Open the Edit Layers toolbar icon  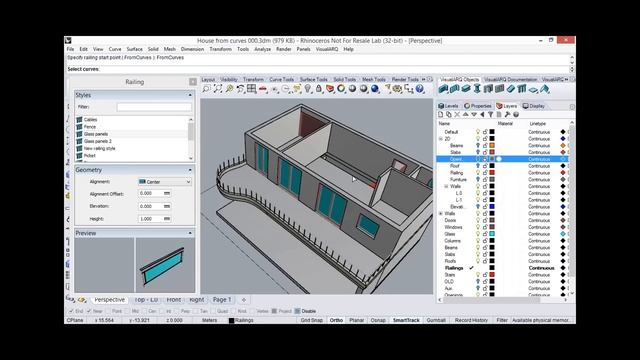(330, 89)
